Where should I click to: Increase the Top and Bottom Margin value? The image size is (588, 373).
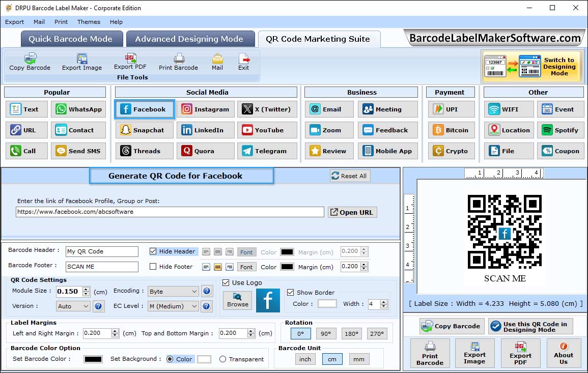pos(251,331)
